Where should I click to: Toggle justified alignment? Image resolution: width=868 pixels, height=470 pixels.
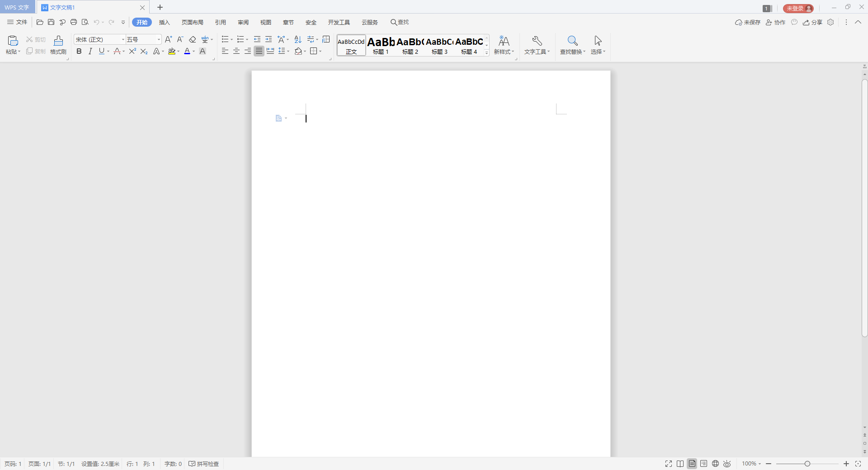[259, 51]
